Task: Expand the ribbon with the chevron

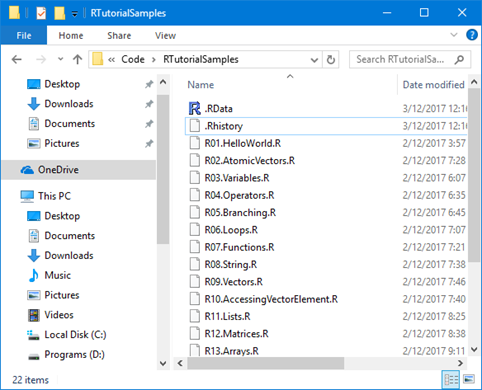Action: click(453, 35)
